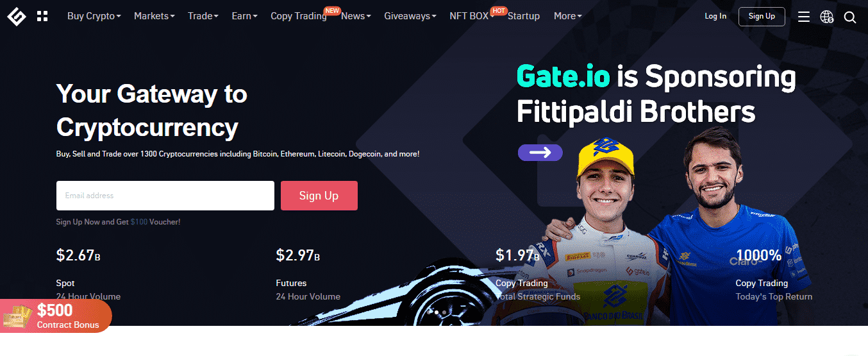The width and height of the screenshot is (868, 356).
Task: Open the Earn dropdown menu
Action: (245, 16)
